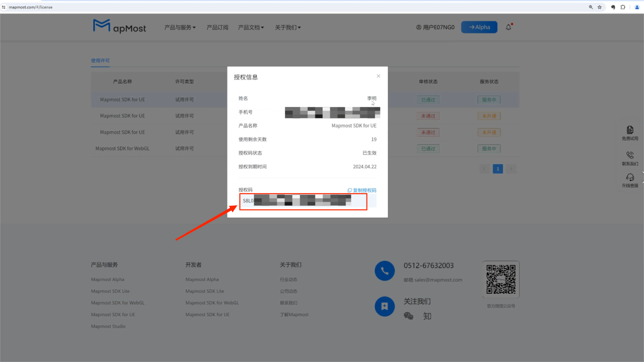The image size is (644, 362).
Task: Click the next page arrow
Action: pyautogui.click(x=511, y=169)
